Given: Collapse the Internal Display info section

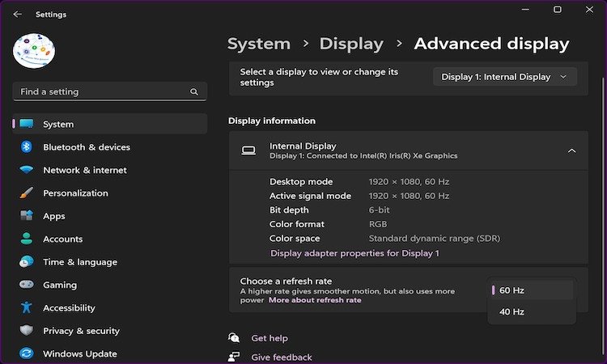Looking at the screenshot, I should (571, 150).
